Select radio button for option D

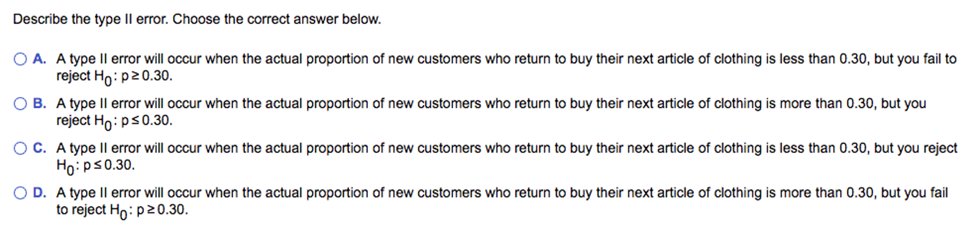20,193
